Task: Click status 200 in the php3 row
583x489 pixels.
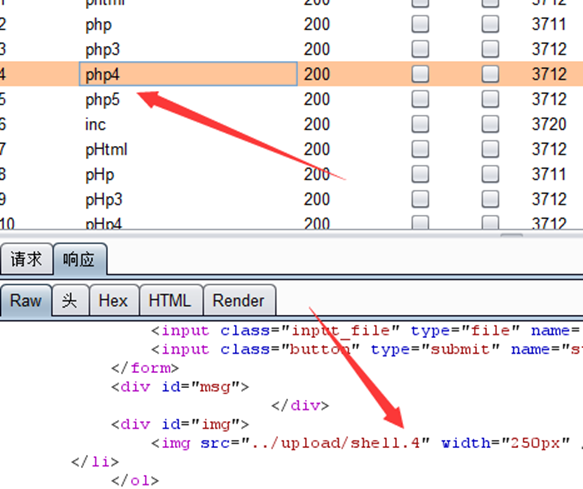Action: click(x=317, y=49)
